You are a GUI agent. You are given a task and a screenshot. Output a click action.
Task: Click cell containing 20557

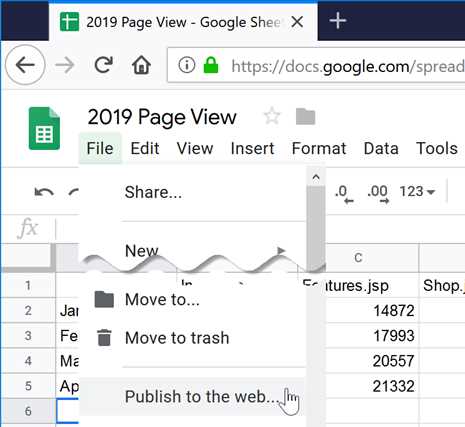(372, 361)
